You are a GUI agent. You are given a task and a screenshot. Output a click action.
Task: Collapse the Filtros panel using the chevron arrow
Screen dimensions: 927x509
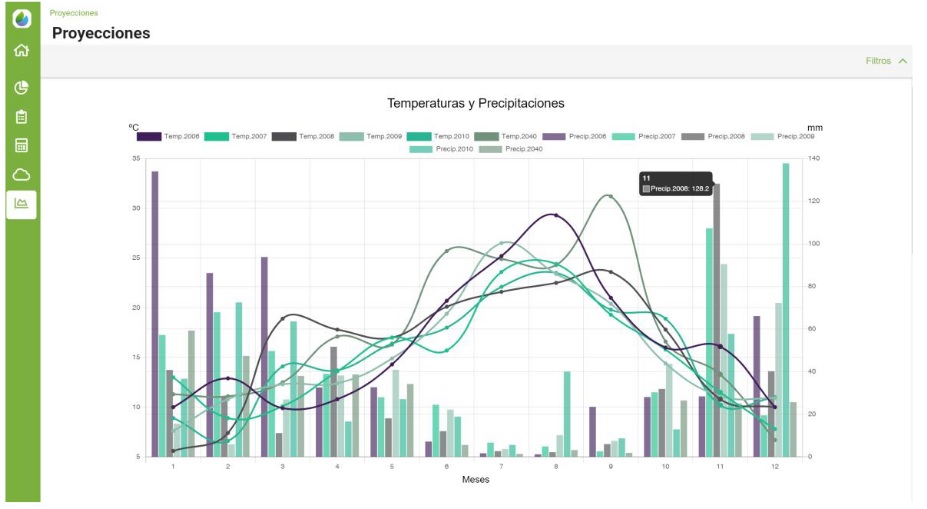[903, 61]
